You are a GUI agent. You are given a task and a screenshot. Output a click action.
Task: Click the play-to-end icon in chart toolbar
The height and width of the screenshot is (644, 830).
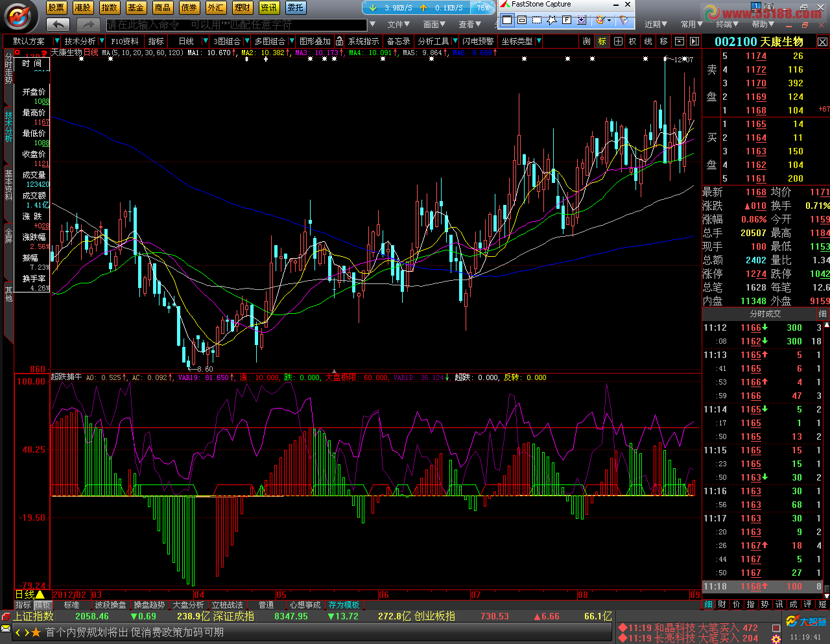click(694, 41)
